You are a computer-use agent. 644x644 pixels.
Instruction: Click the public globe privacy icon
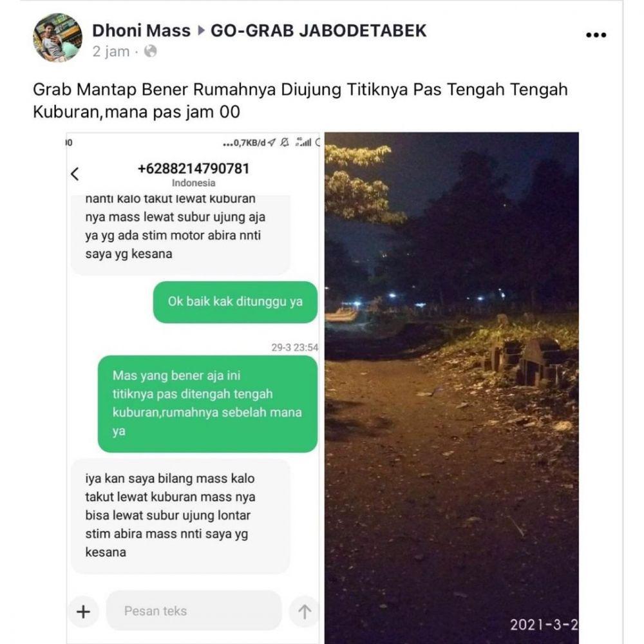pyautogui.click(x=150, y=52)
